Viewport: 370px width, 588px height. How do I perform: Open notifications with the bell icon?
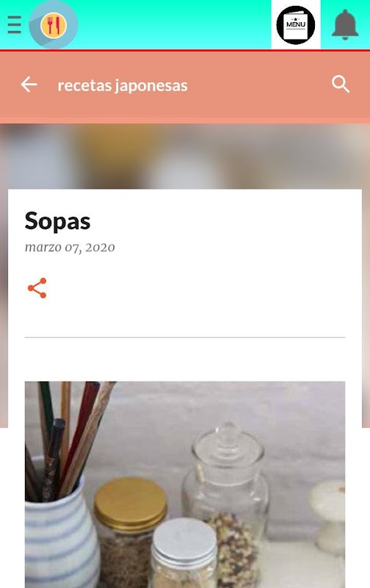pos(345,25)
